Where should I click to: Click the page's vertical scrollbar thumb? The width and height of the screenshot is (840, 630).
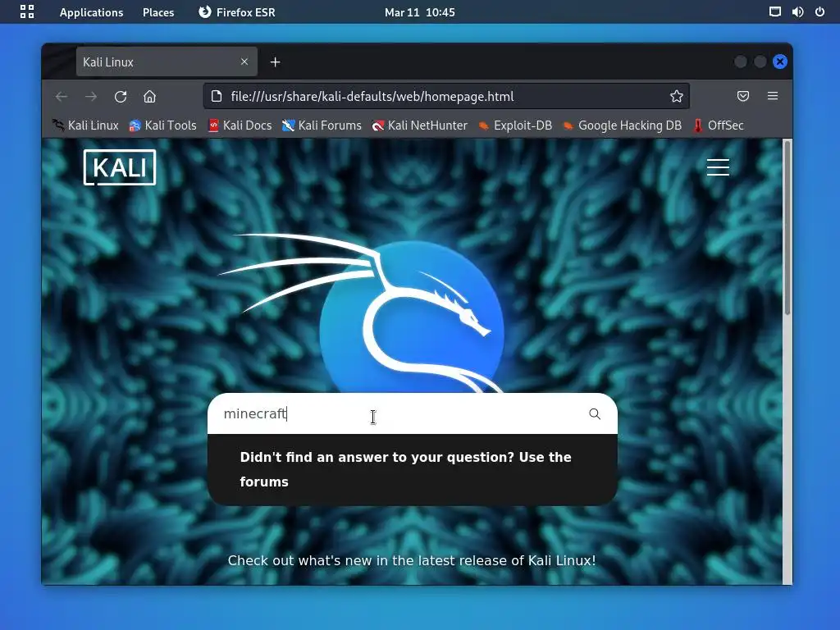787,228
